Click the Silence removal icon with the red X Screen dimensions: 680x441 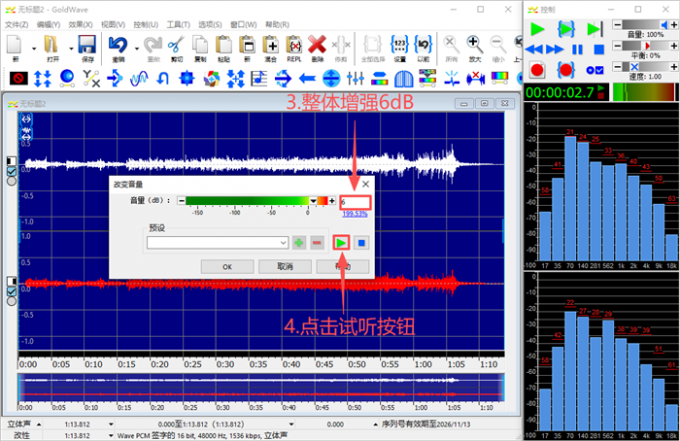pos(475,78)
